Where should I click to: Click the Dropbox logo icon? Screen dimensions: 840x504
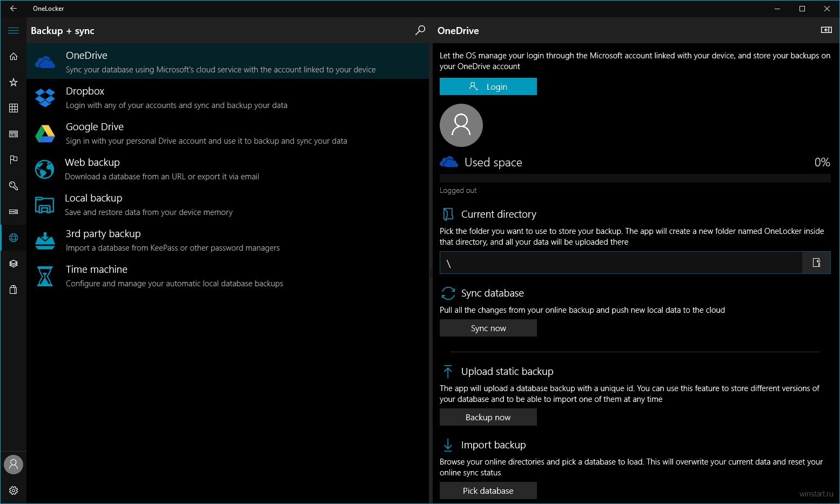coord(45,97)
